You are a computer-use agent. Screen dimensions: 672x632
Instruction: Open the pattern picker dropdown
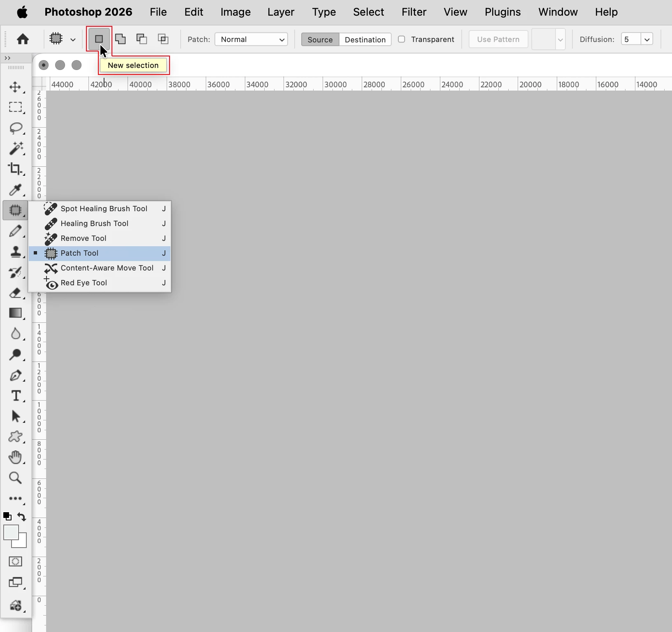click(560, 40)
